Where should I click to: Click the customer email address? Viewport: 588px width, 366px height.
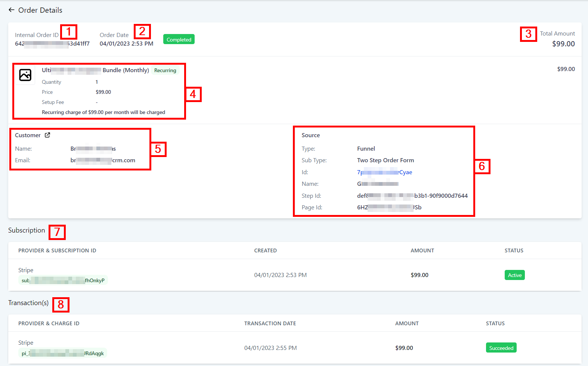(103, 160)
